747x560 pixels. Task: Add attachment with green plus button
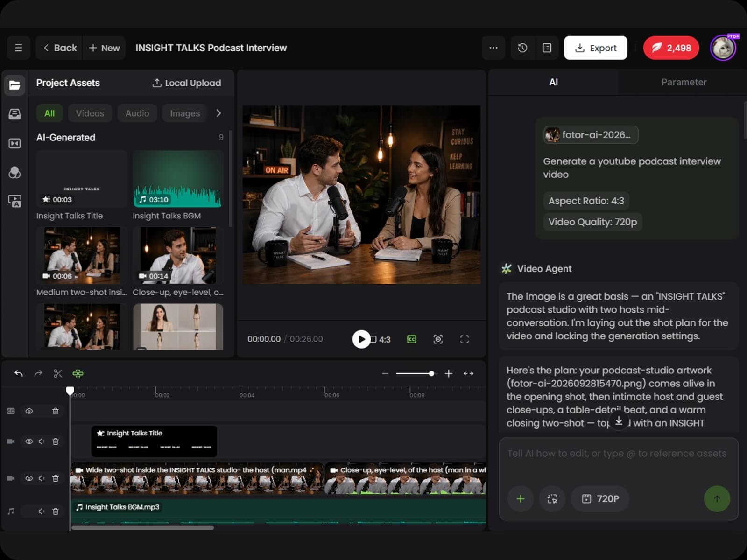[x=521, y=499]
